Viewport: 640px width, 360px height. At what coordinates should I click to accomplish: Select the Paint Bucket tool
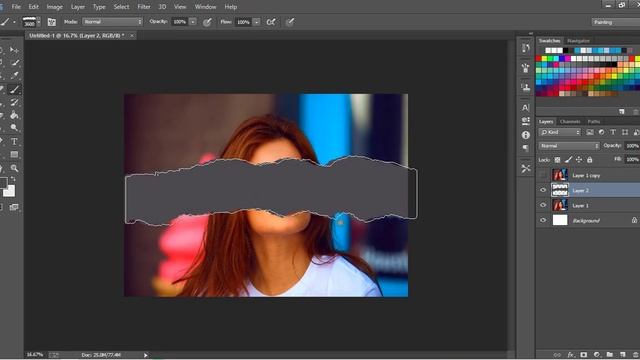(x=15, y=115)
